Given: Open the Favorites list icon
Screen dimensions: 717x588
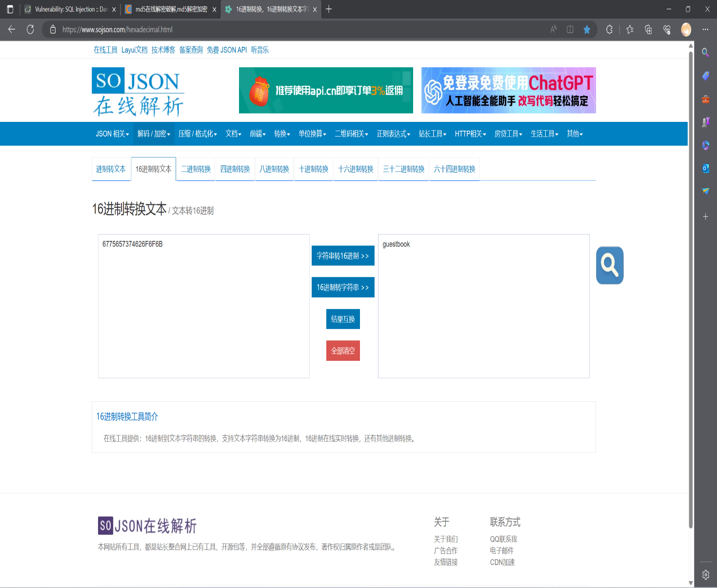Looking at the screenshot, I should [630, 29].
